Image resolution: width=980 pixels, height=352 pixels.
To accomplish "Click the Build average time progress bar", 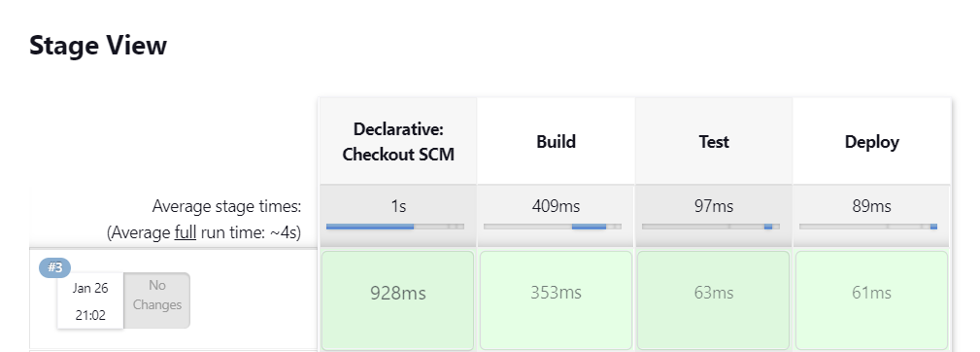I will (553, 227).
